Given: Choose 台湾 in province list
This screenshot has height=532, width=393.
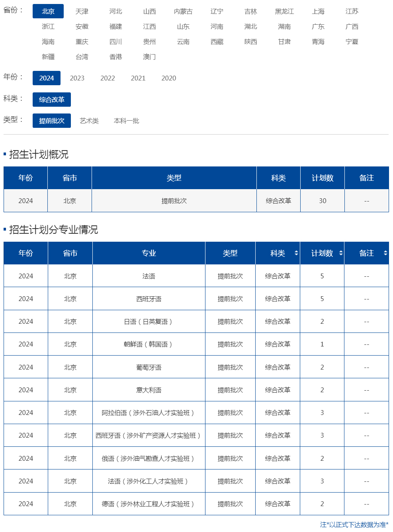Looking at the screenshot, I should 82,57.
